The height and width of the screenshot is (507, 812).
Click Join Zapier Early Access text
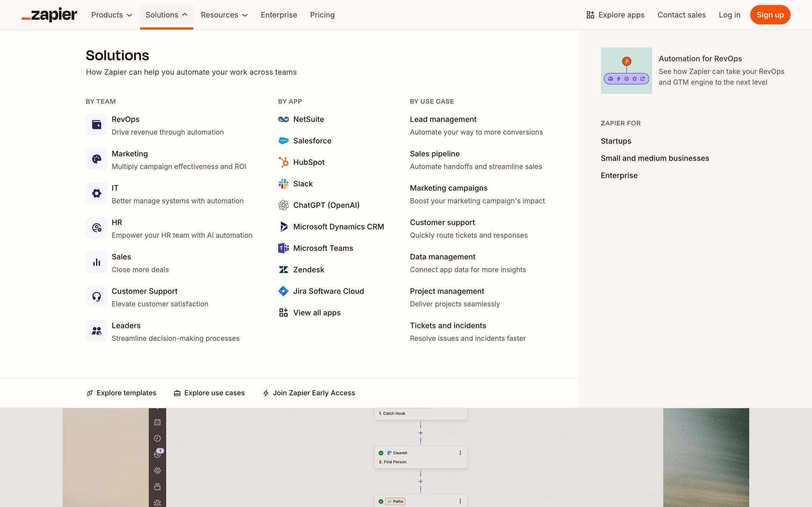point(314,393)
